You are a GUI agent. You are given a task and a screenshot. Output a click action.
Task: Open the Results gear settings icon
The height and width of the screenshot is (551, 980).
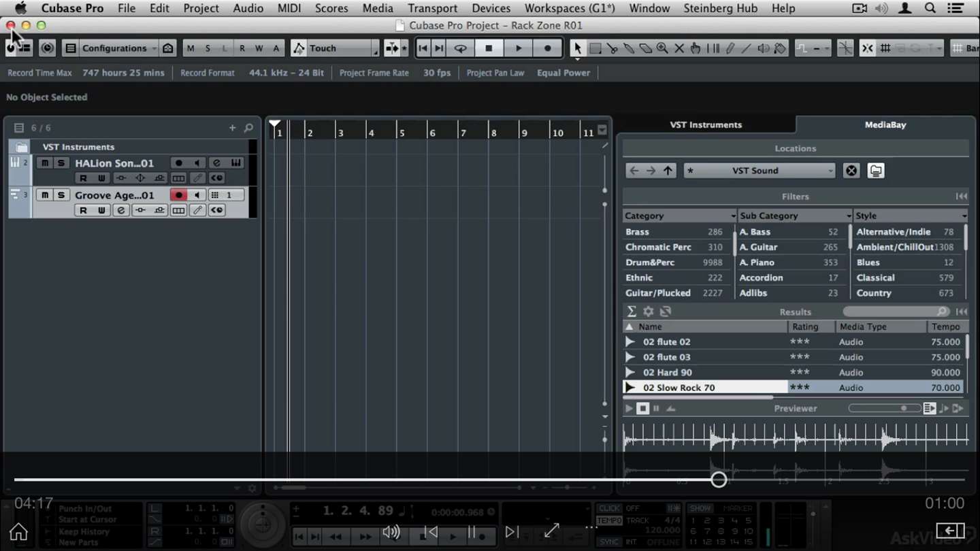click(648, 312)
